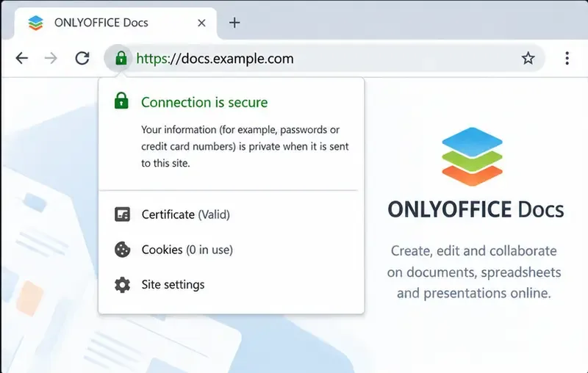The height and width of the screenshot is (373, 588).
Task: Click the https://docs.example.com address field
Action: click(x=324, y=58)
